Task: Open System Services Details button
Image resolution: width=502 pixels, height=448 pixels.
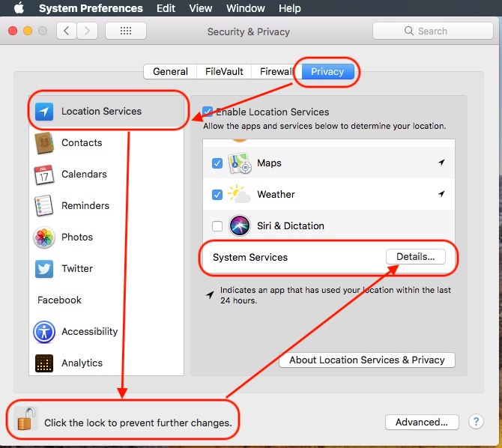Action: (x=416, y=257)
